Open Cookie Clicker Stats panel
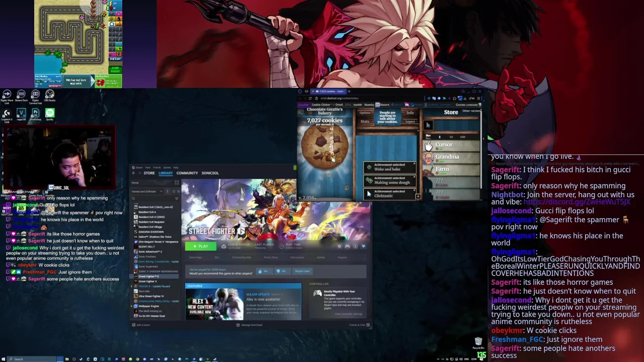This screenshot has width=644, height=362. [365, 121]
